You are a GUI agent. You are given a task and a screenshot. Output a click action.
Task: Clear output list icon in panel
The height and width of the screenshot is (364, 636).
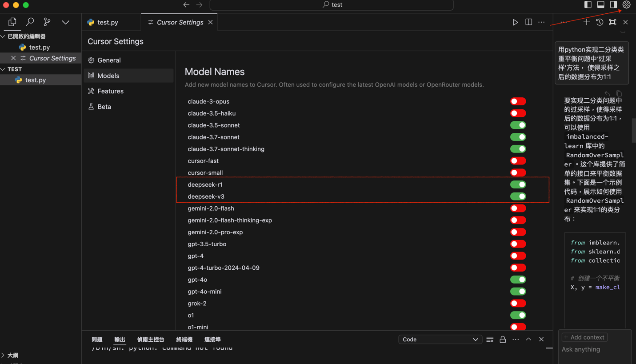pos(490,340)
